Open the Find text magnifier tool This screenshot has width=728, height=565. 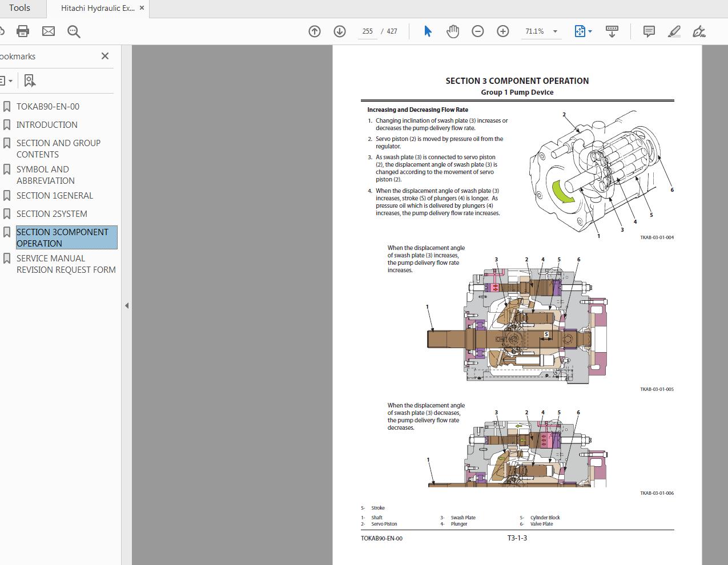(74, 31)
